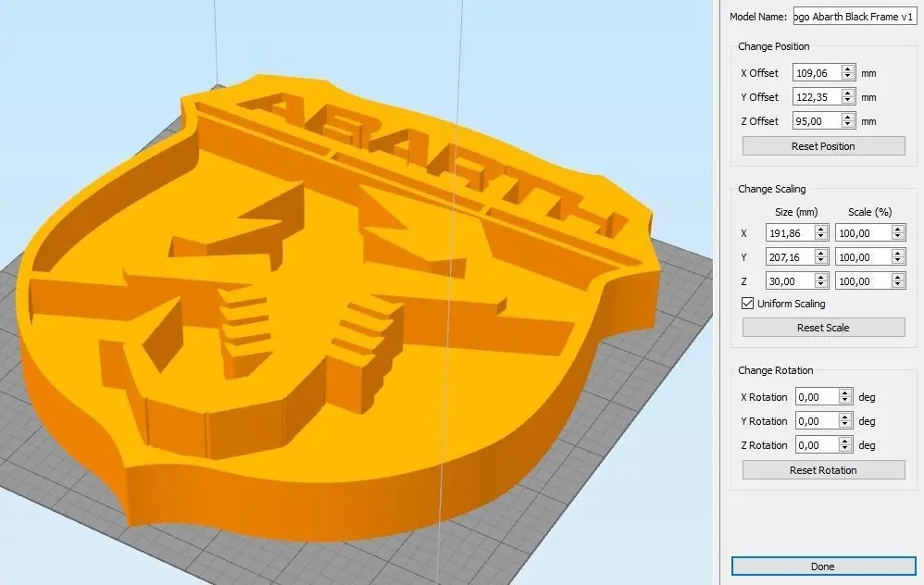Decrease X size with down arrow
This screenshot has height=585, width=924.
pos(821,237)
